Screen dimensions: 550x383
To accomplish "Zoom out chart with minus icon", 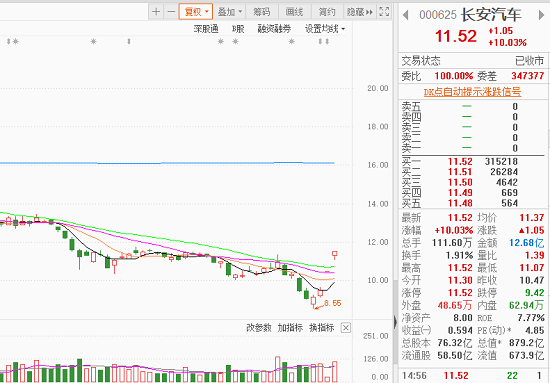I will tap(171, 12).
